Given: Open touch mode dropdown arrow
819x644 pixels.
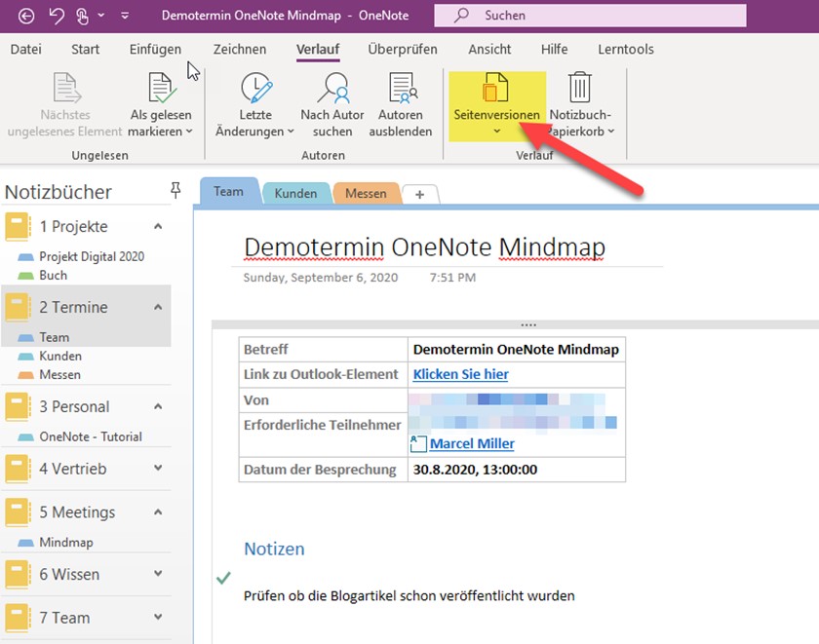Looking at the screenshot, I should pyautogui.click(x=101, y=16).
